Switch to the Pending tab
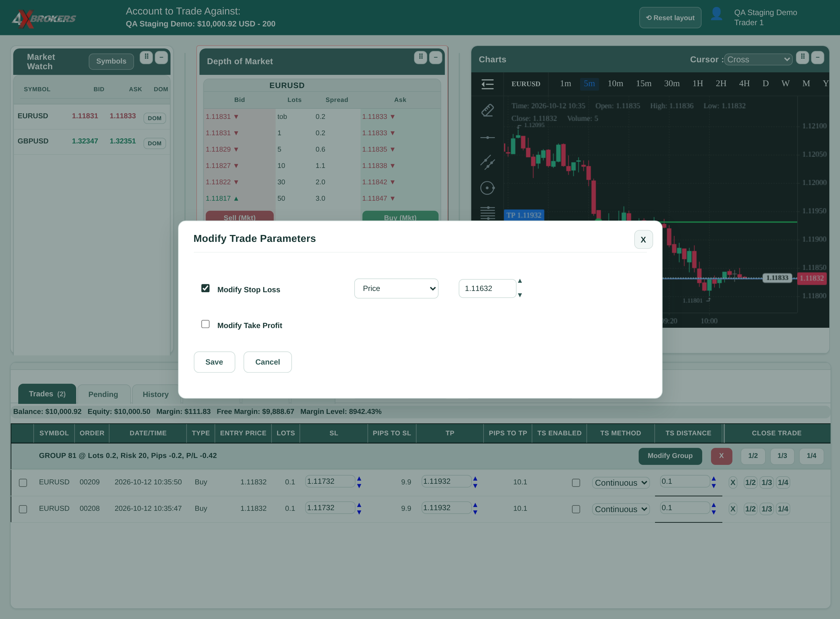 (x=104, y=394)
